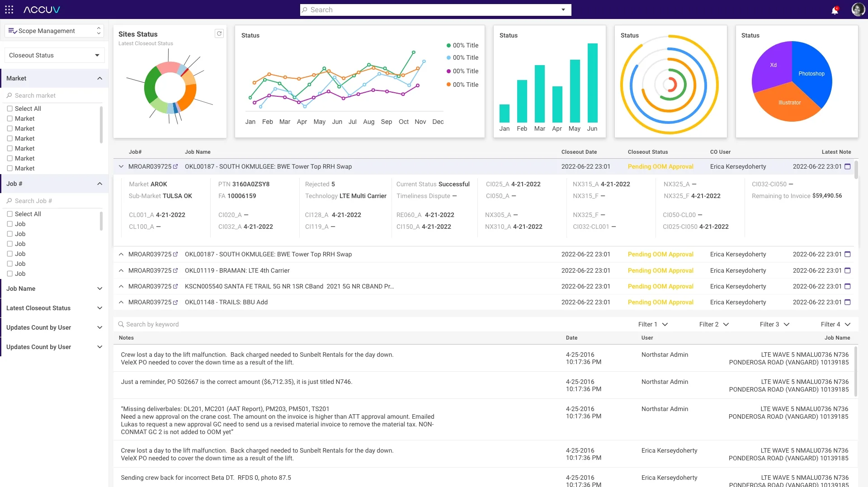Open the latest note icon in the OKL01148 row

[848, 302]
